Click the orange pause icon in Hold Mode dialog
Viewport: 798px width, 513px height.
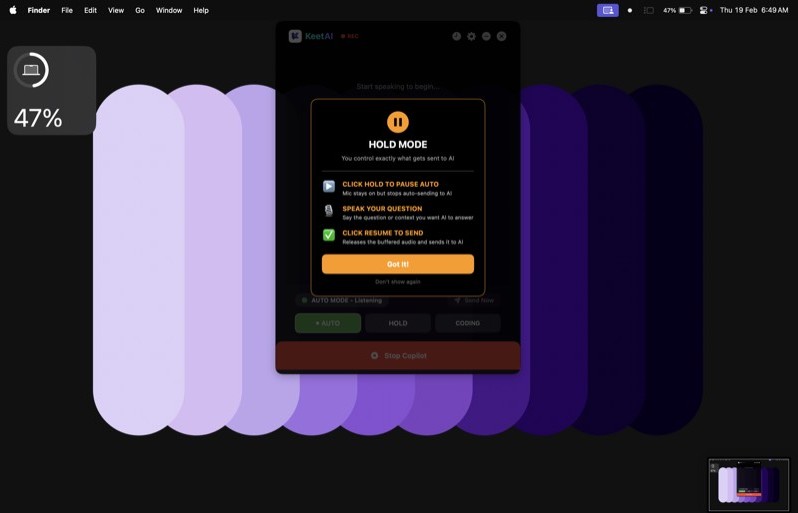(398, 122)
